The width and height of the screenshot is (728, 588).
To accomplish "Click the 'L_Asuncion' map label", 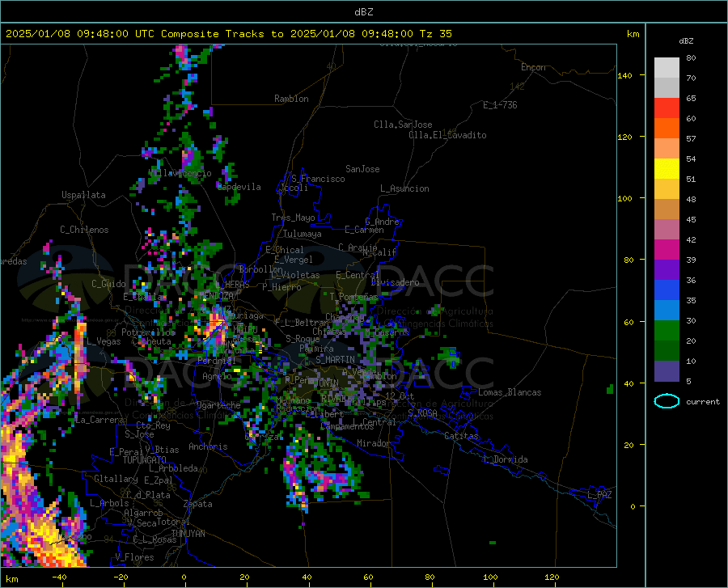I will pos(405,188).
